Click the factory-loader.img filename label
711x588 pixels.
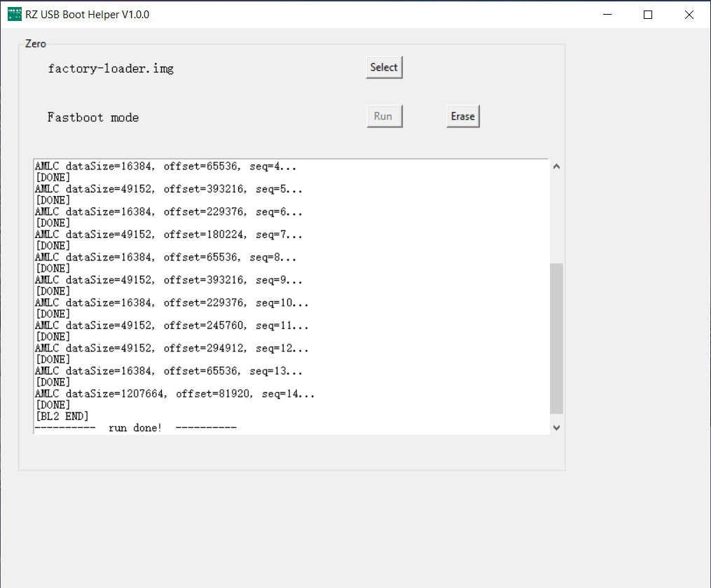pyautogui.click(x=111, y=68)
